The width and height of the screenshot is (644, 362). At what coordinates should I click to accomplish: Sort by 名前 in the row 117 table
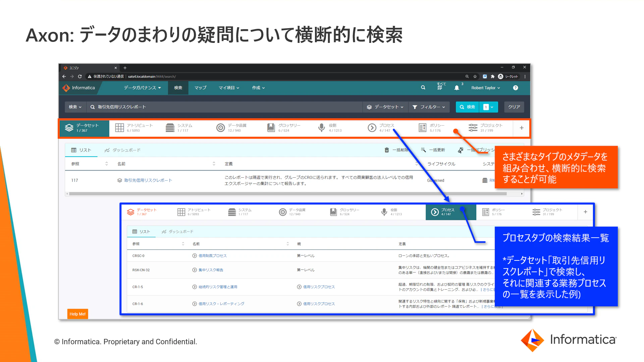click(214, 164)
